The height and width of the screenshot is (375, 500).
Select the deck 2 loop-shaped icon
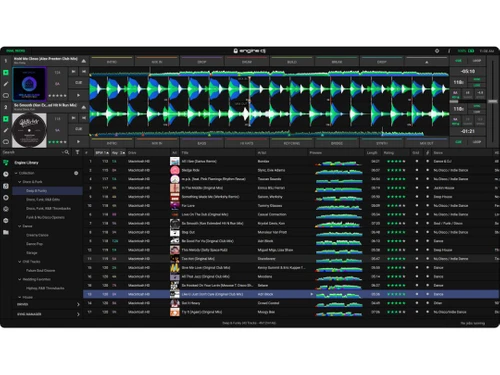click(6, 142)
